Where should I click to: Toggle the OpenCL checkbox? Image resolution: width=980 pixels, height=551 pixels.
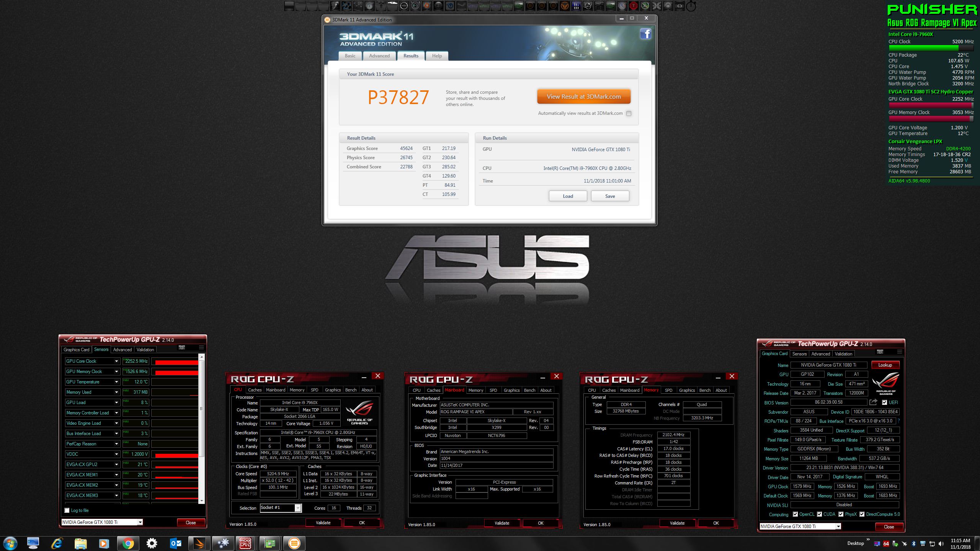(795, 514)
